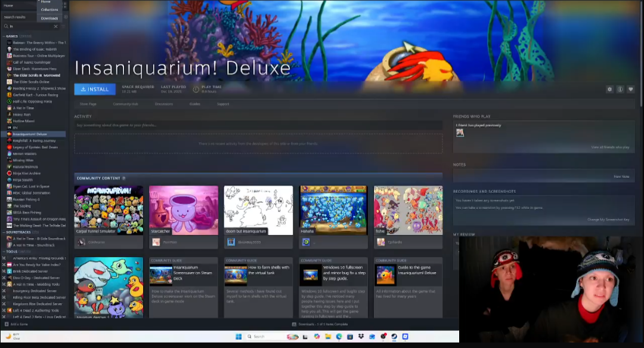Focus the activity 'Say something' input field
The width and height of the screenshot is (644, 348).
pos(258,125)
